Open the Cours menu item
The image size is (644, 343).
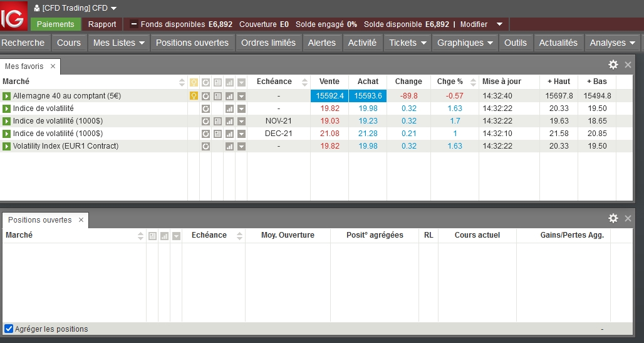pyautogui.click(x=69, y=43)
